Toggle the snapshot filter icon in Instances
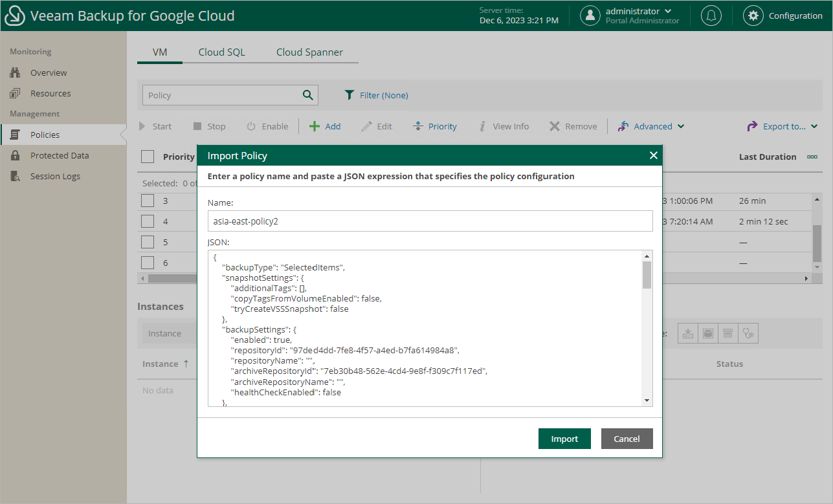The width and height of the screenshot is (833, 504). (x=687, y=333)
